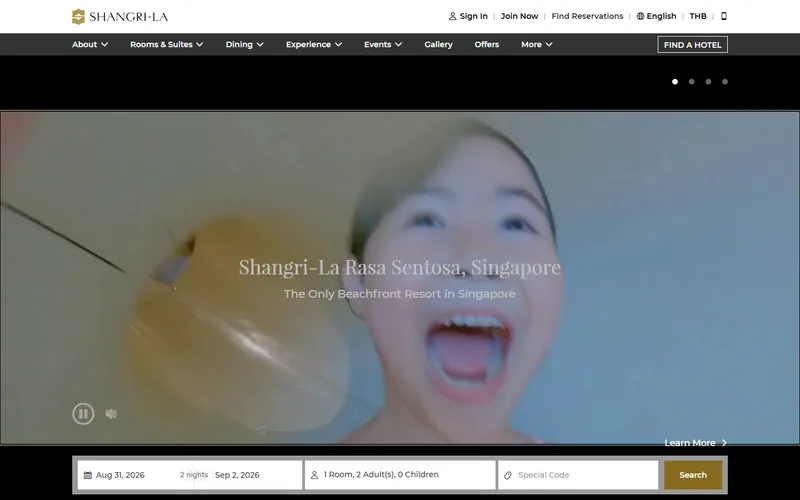Open the Offers page
Image resolution: width=800 pixels, height=500 pixels.
tap(487, 44)
